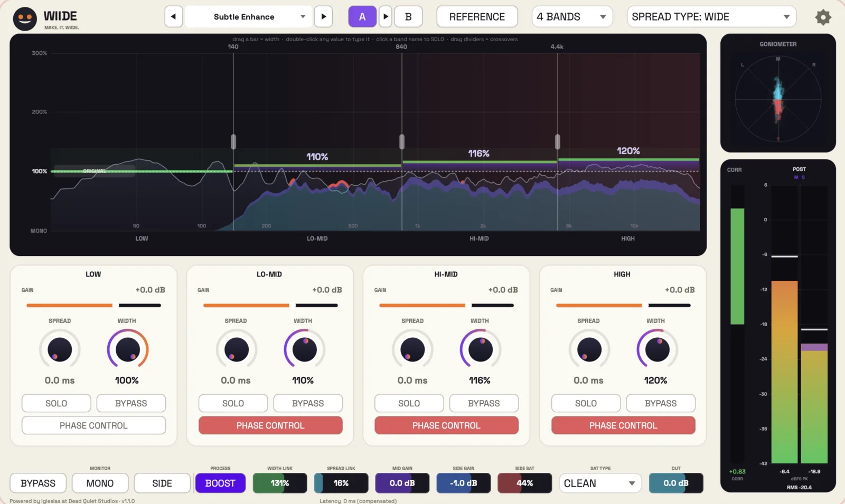This screenshot has width=845, height=504.
Task: Open the settings gear icon
Action: (823, 17)
